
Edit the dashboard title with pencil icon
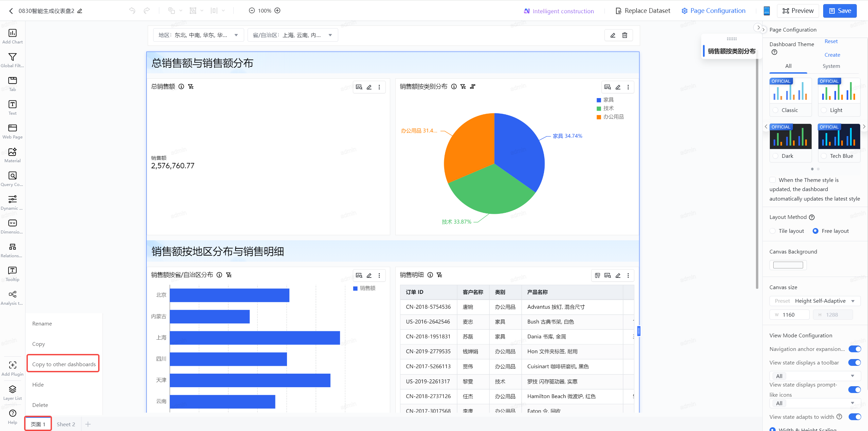pos(80,11)
